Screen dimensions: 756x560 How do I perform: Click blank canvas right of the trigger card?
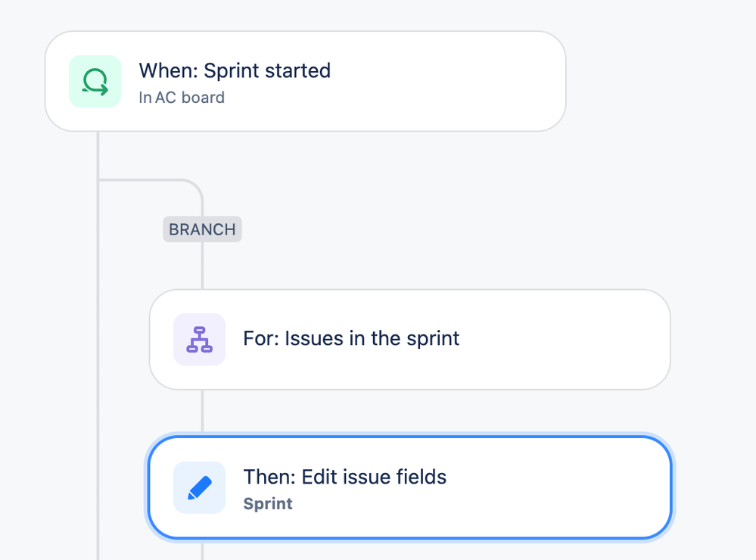pos(661,81)
